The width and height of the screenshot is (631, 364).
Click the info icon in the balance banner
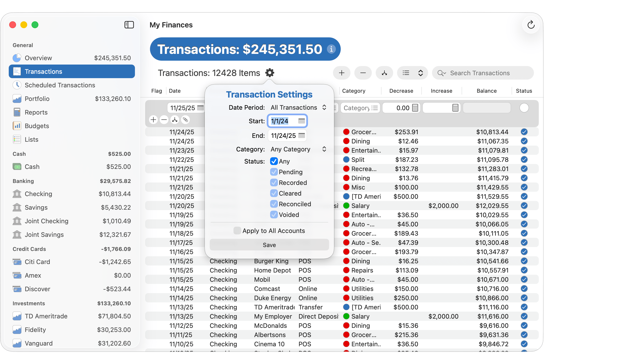click(331, 49)
